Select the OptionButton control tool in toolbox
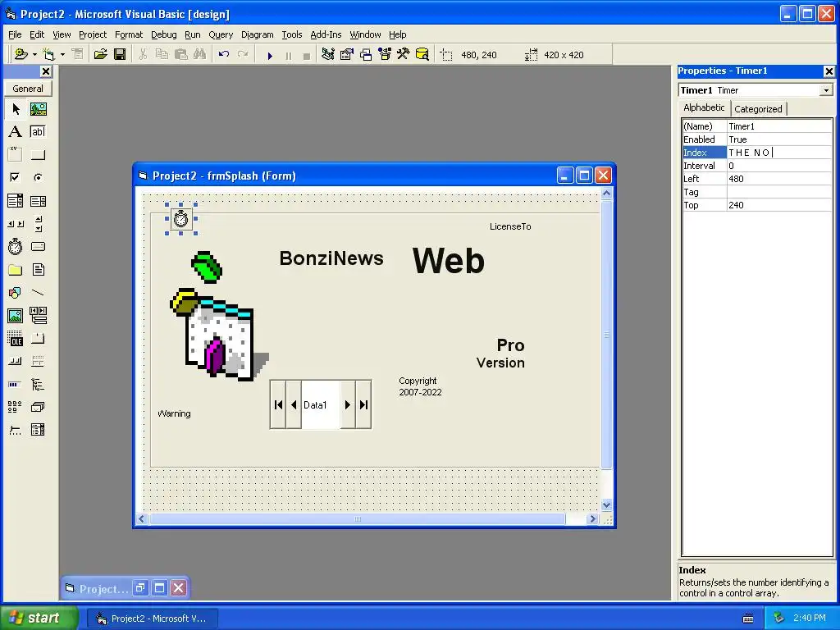The height and width of the screenshot is (630, 840). [38, 177]
